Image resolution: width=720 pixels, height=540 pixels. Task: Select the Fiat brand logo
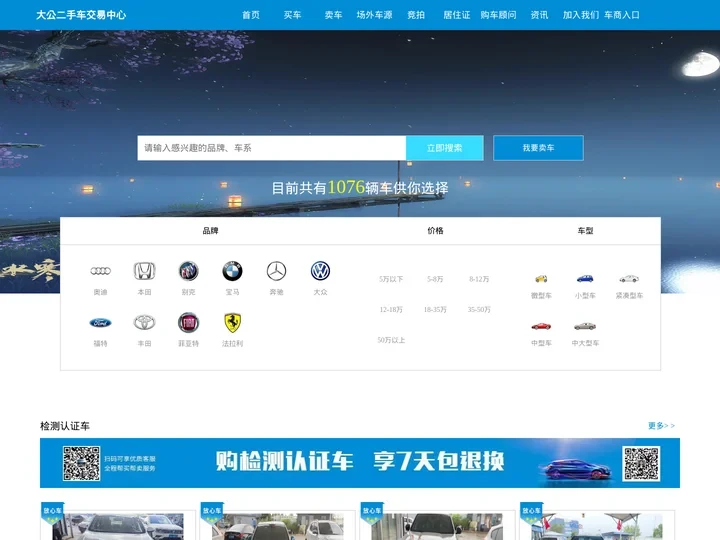point(188,322)
